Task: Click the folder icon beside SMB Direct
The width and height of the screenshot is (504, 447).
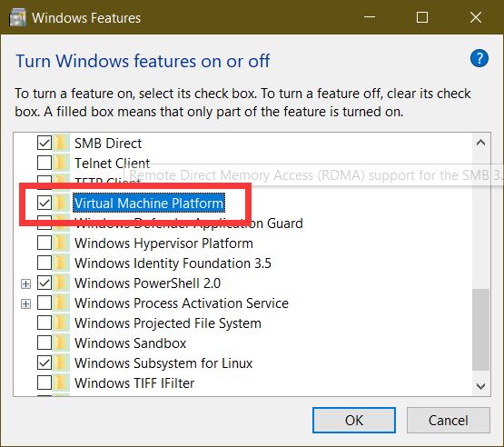Action: (x=61, y=144)
